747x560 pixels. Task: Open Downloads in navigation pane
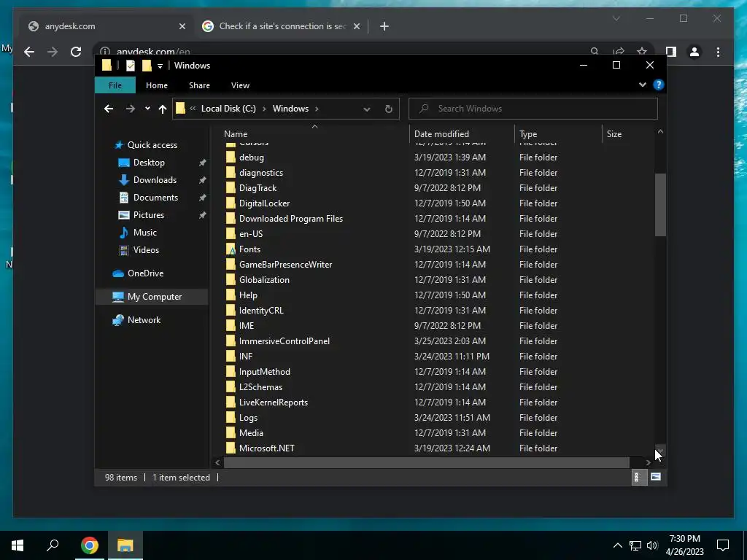click(x=155, y=180)
